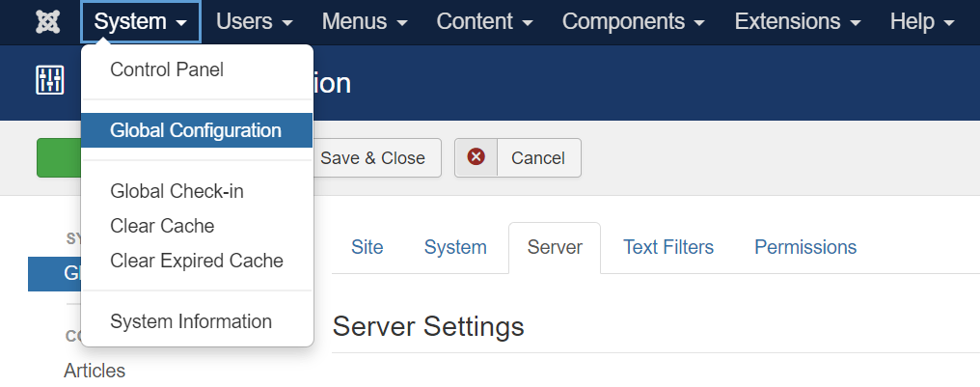Choose Clear Expired Cache
Viewport: 980px width, 387px height.
(x=197, y=261)
